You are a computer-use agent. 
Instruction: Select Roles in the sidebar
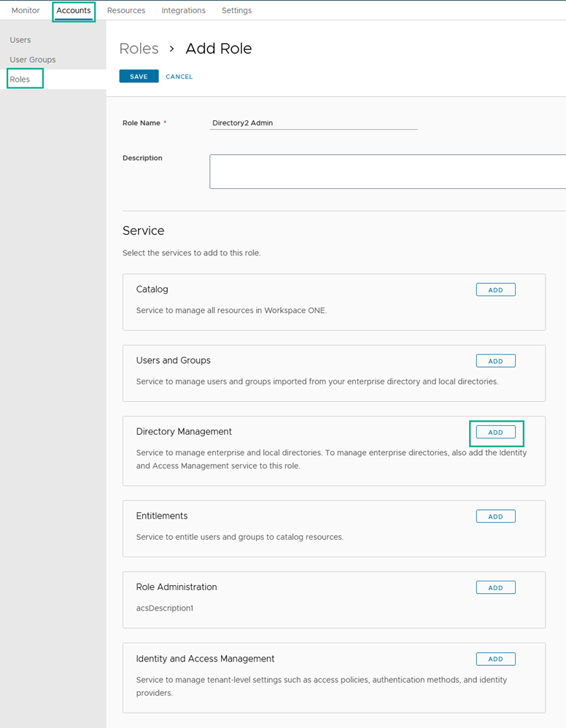(x=20, y=80)
